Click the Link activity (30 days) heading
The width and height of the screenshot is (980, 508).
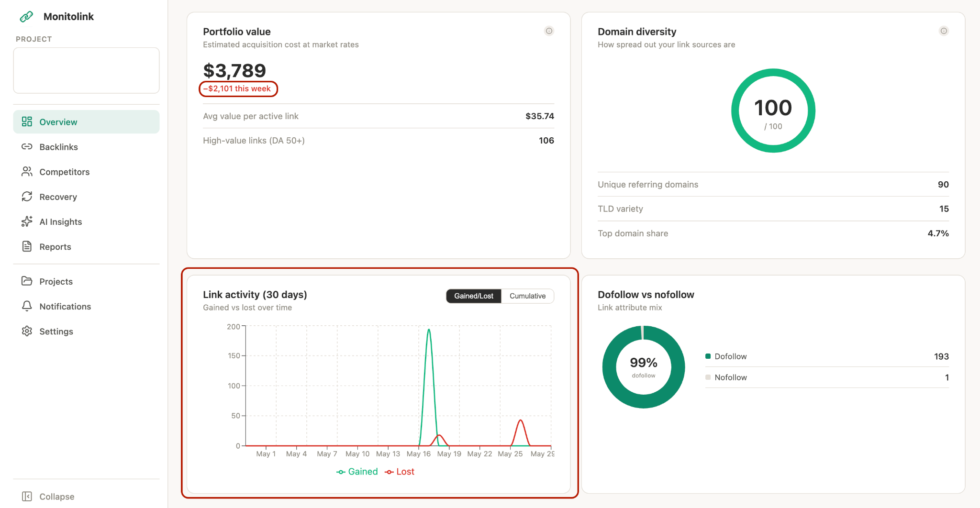pyautogui.click(x=255, y=294)
